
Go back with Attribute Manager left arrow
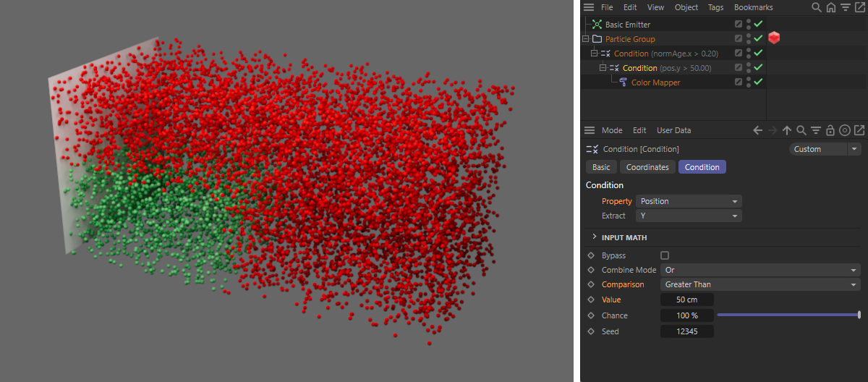(x=758, y=130)
